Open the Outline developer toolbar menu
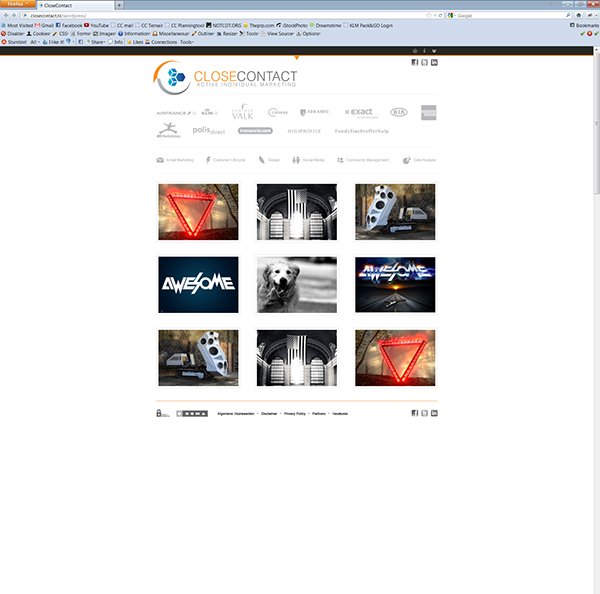Screen dimensions: 600x594 coord(203,34)
